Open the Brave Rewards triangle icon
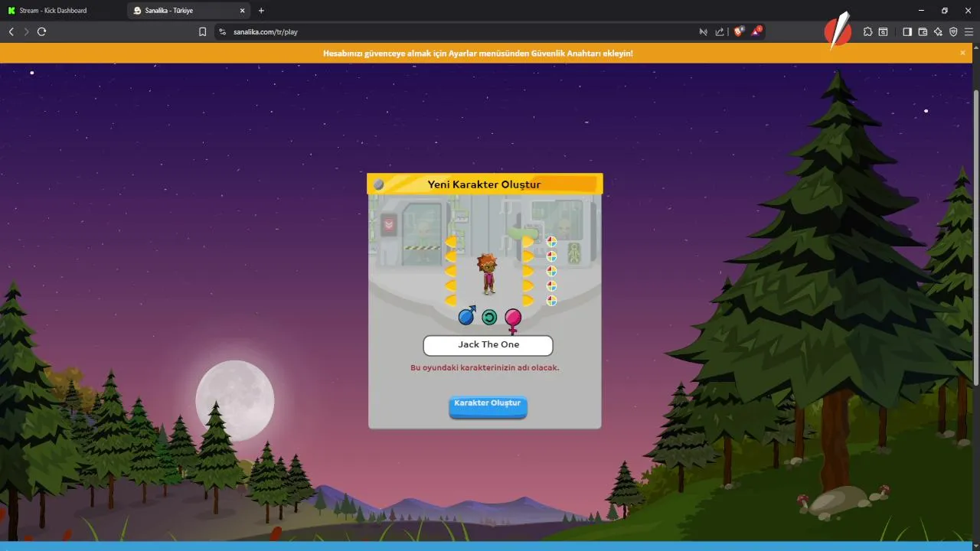The image size is (980, 551). (x=756, y=31)
